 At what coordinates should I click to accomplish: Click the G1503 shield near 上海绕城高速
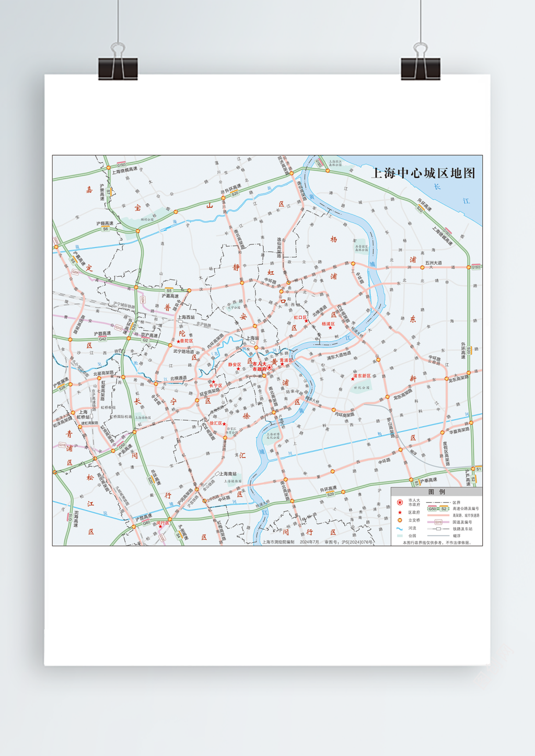point(121,165)
